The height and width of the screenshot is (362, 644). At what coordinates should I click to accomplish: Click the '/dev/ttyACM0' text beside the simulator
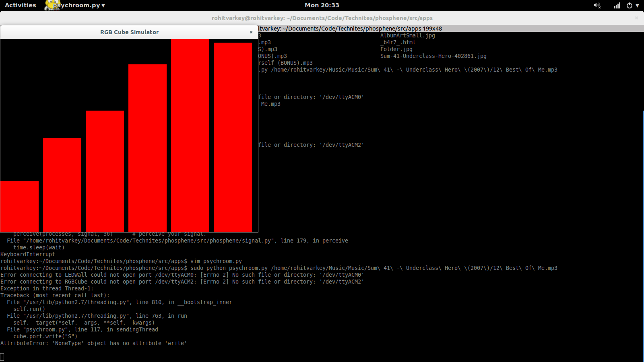click(342, 97)
